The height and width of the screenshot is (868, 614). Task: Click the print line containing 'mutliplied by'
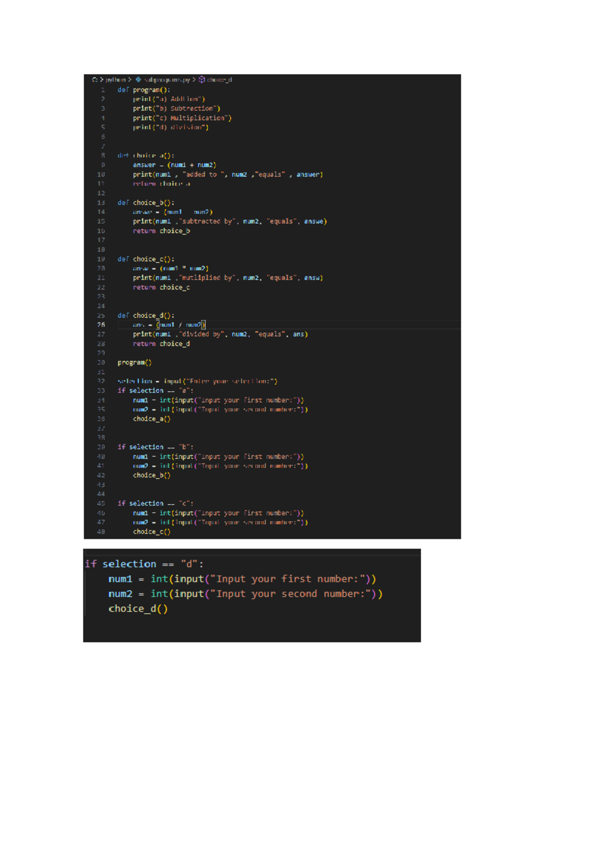[x=228, y=278]
